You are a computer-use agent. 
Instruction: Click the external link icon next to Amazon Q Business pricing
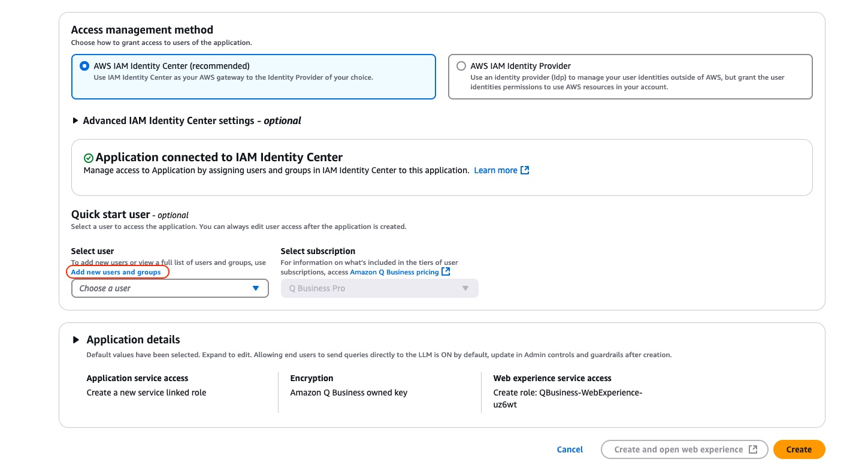click(445, 271)
